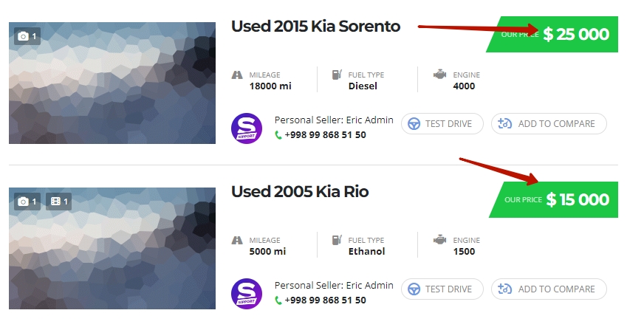644x330 pixels.
Task: Book Test Drive for 2015 Kia Sorento
Action: (442, 123)
